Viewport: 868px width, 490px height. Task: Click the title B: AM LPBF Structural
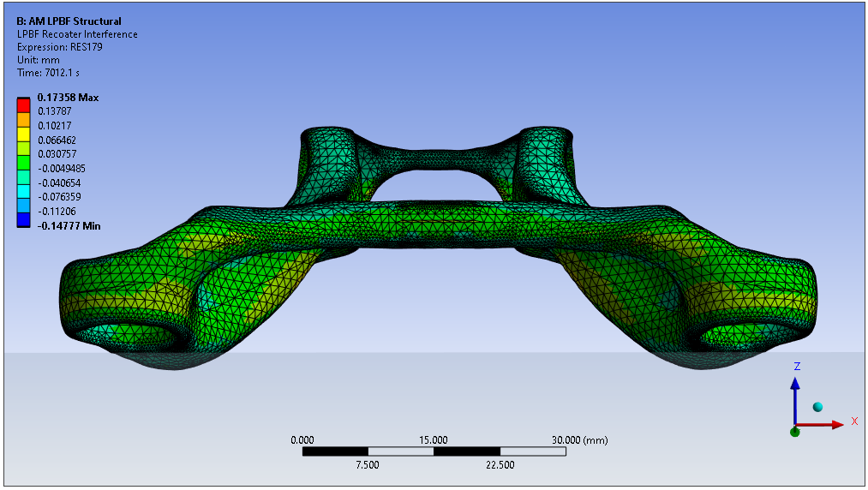(x=69, y=21)
